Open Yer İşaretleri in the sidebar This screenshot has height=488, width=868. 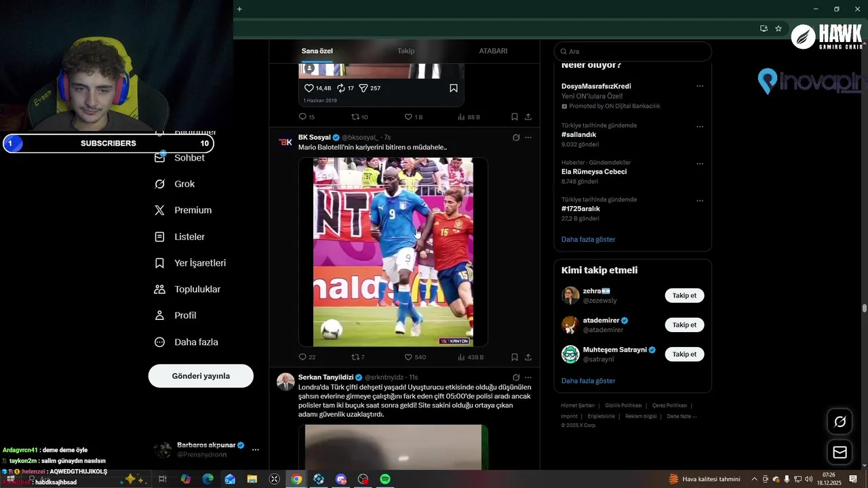[x=191, y=263]
